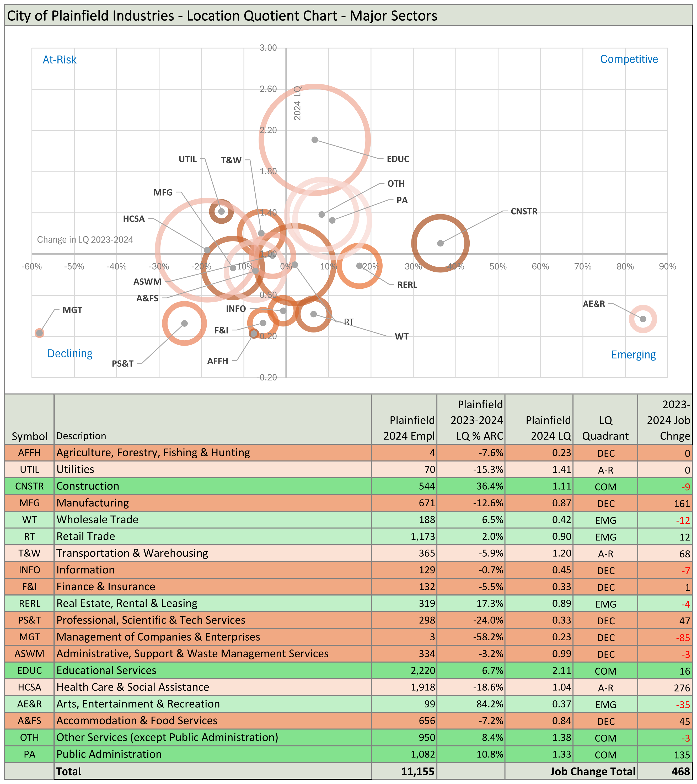
Task: Click the 'Change in LQ 2023-2024' axis title
Action: pyautogui.click(x=85, y=240)
